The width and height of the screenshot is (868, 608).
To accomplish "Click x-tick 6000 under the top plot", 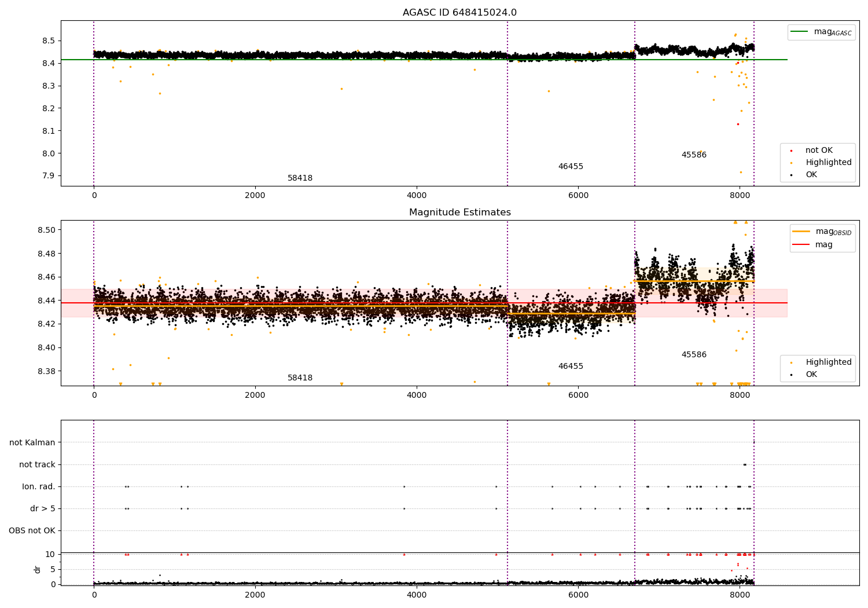I will pyautogui.click(x=578, y=196).
